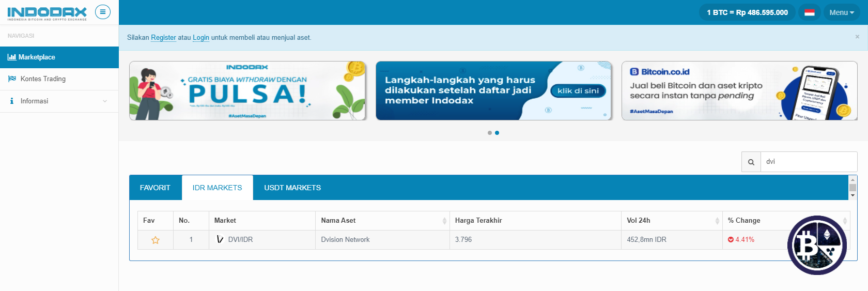Expand the Informasi sidebar section

[59, 101]
